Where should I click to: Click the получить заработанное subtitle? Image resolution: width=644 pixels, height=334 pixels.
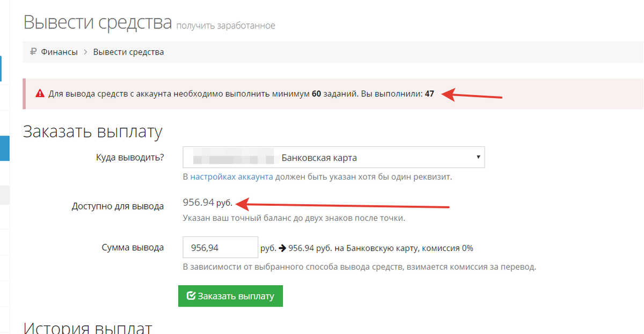(x=225, y=25)
